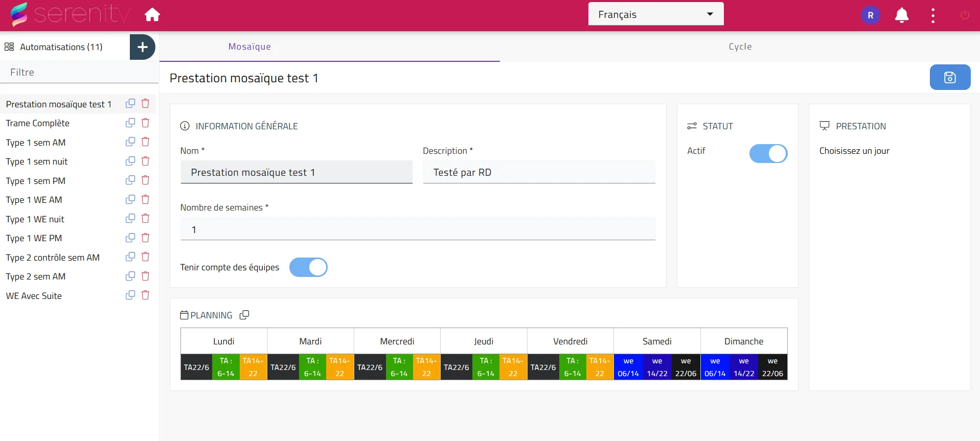980x441 pixels.
Task: Select Samedi blue we 06/14 shift
Action: click(x=628, y=367)
